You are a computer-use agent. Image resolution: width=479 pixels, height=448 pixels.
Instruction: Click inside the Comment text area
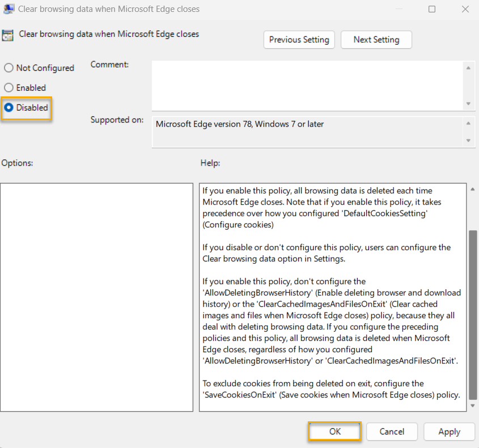tap(306, 85)
